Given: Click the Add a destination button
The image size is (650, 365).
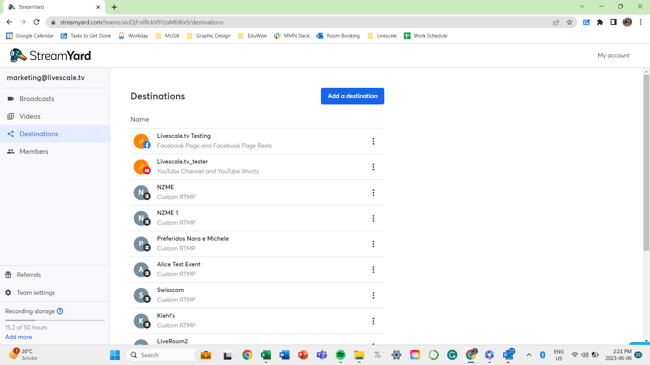Looking at the screenshot, I should coord(352,96).
